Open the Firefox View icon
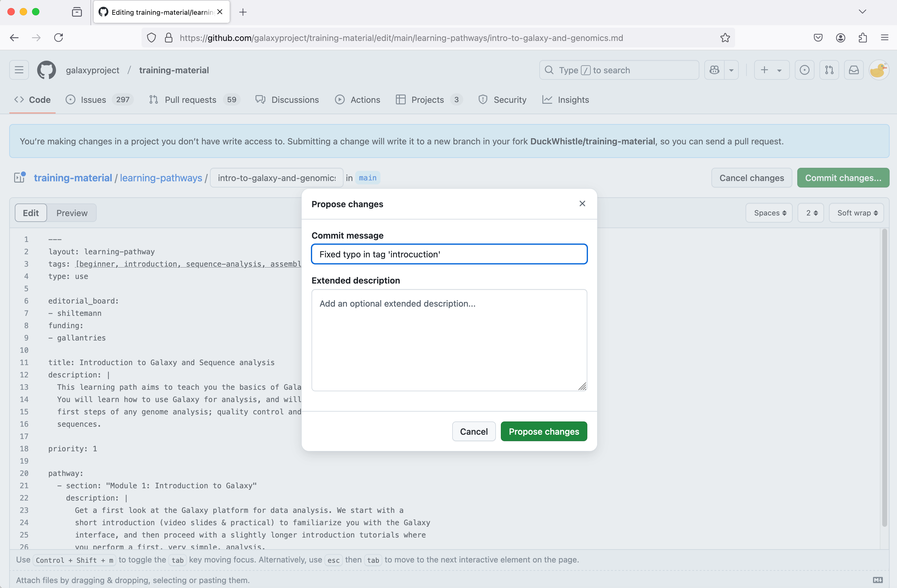 77,12
